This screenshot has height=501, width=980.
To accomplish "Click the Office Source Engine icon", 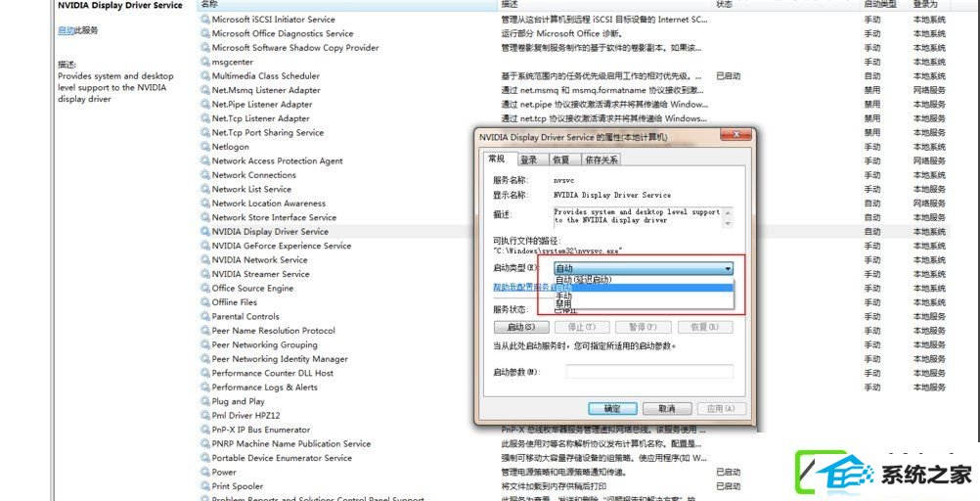I will tap(205, 289).
